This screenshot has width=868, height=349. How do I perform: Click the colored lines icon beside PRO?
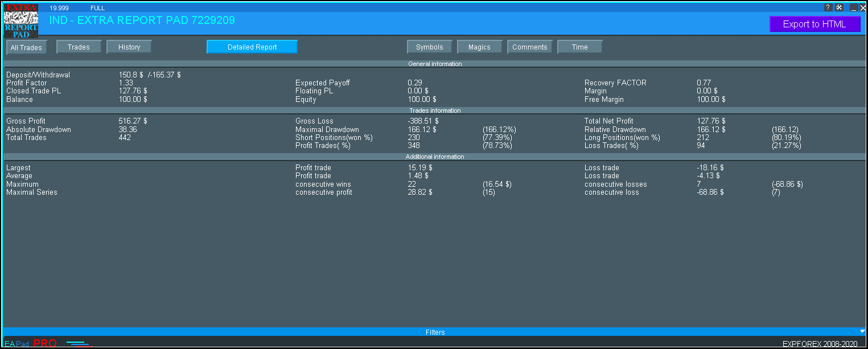click(x=79, y=343)
